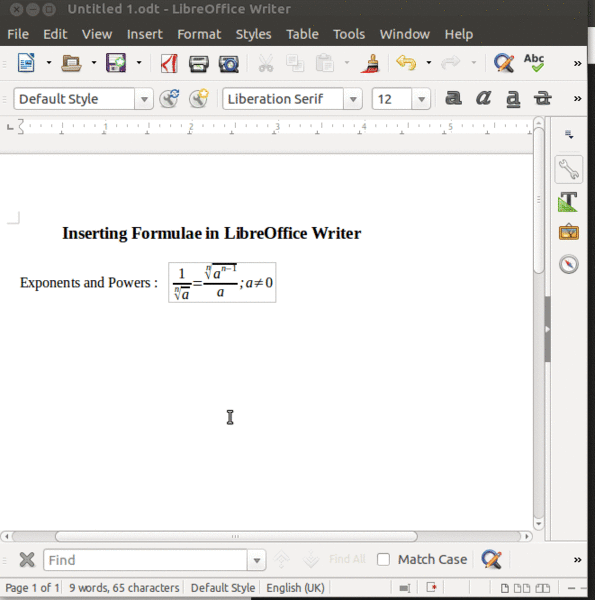
Task: Click the Print icon
Action: [199, 64]
